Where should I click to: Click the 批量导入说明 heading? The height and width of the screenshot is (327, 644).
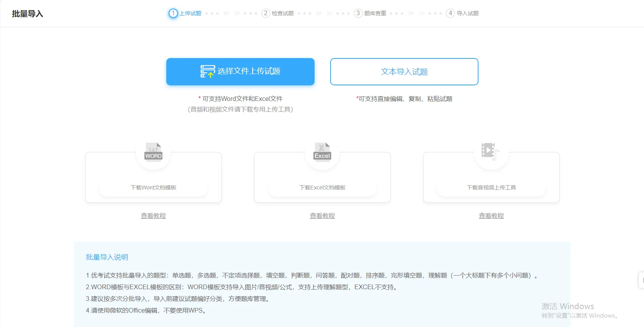tap(107, 257)
